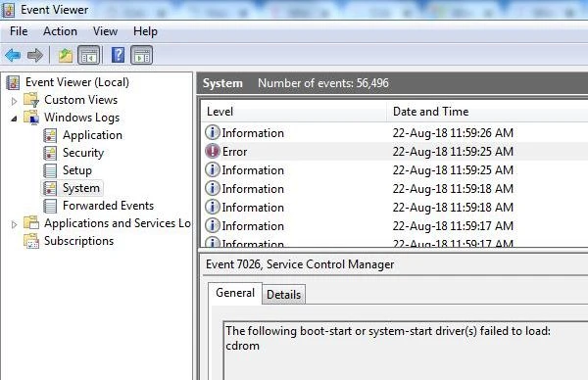The height and width of the screenshot is (380, 588).
Task: Select Windows Logs label in tree
Action: (x=81, y=118)
